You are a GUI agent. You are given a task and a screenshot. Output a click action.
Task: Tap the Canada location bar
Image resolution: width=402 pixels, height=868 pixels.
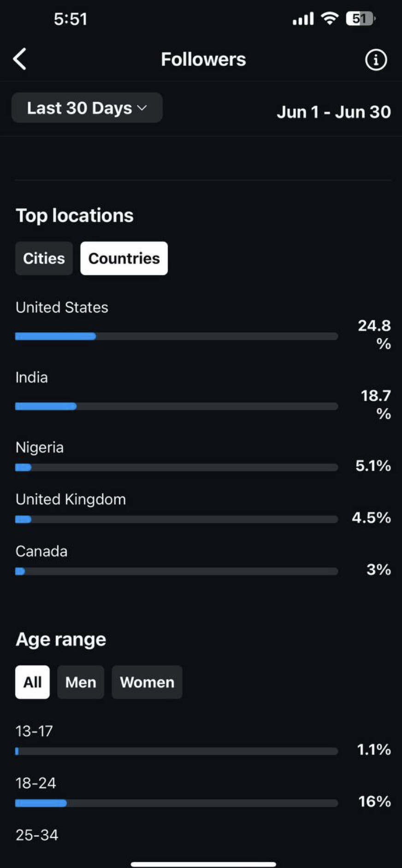pyautogui.click(x=176, y=572)
